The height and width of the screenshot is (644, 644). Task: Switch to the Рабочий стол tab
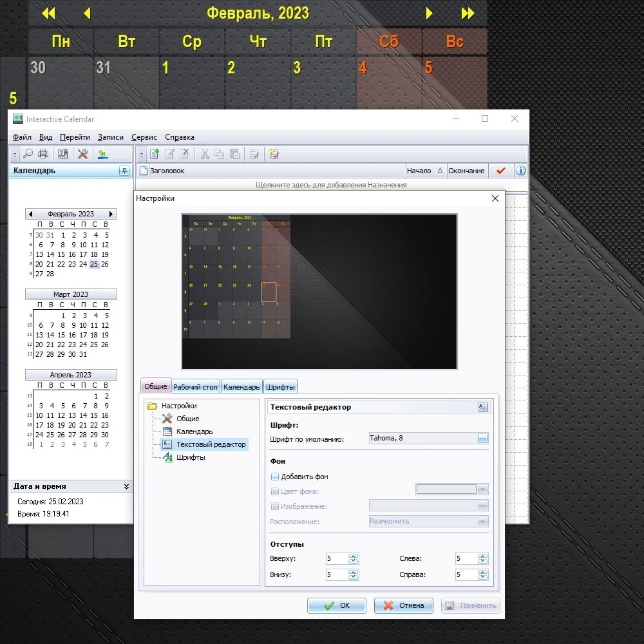pos(195,387)
